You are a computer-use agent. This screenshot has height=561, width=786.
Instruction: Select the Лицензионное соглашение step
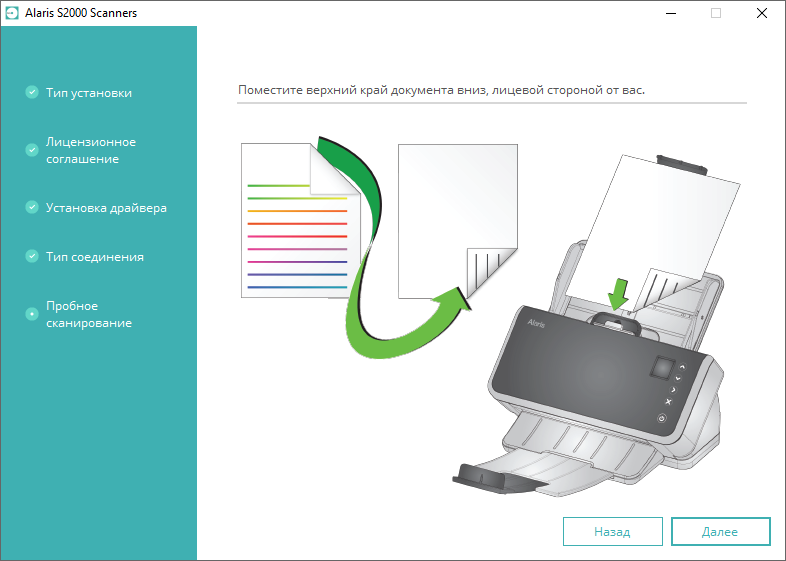pos(91,150)
